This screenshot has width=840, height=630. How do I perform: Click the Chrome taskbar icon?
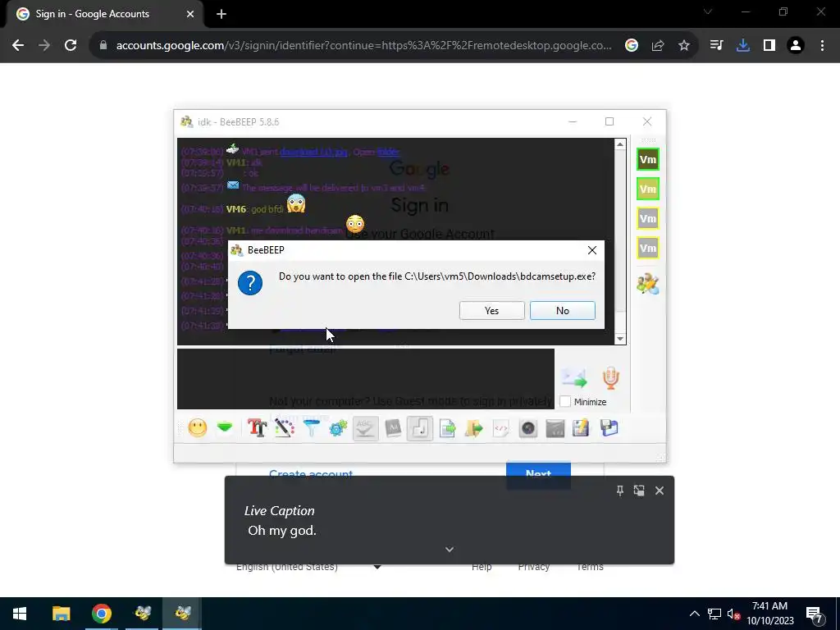101,614
